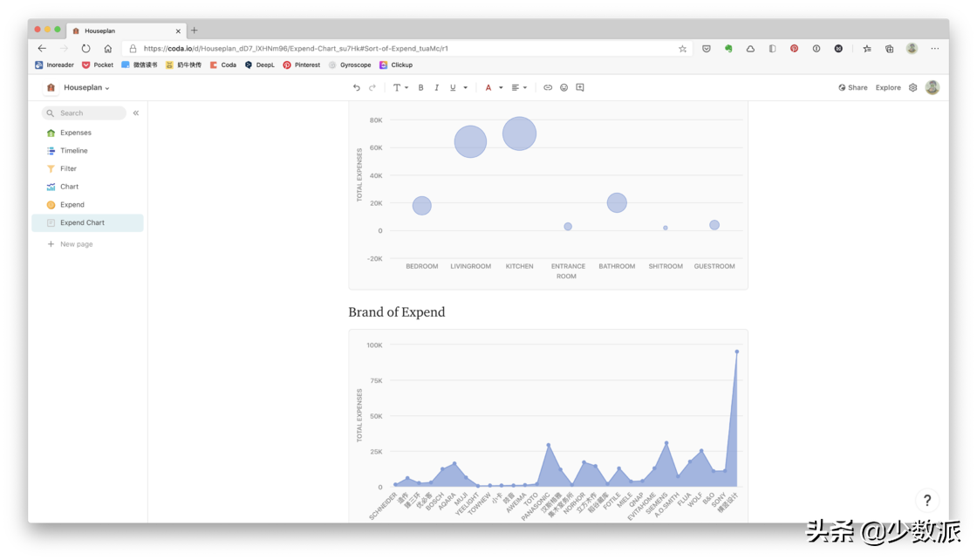Bookmark this page with the star icon
Image resolution: width=977 pixels, height=560 pixels.
682,49
